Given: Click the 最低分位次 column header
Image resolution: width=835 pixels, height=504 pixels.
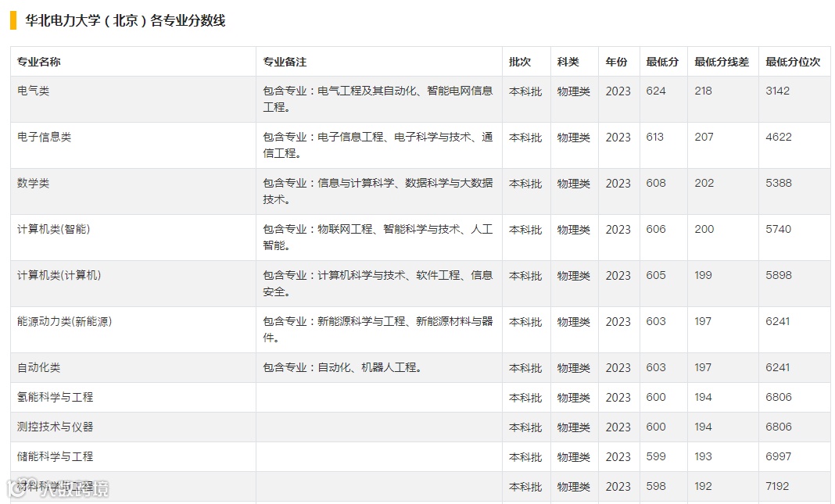Looking at the screenshot, I should click(x=793, y=62).
